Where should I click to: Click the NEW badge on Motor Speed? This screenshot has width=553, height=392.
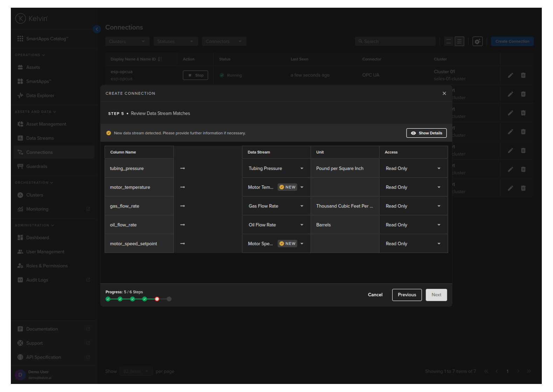click(287, 244)
